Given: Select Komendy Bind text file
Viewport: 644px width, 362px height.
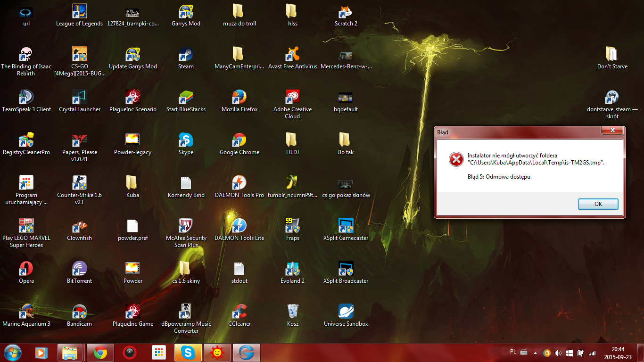Looking at the screenshot, I should (186, 187).
